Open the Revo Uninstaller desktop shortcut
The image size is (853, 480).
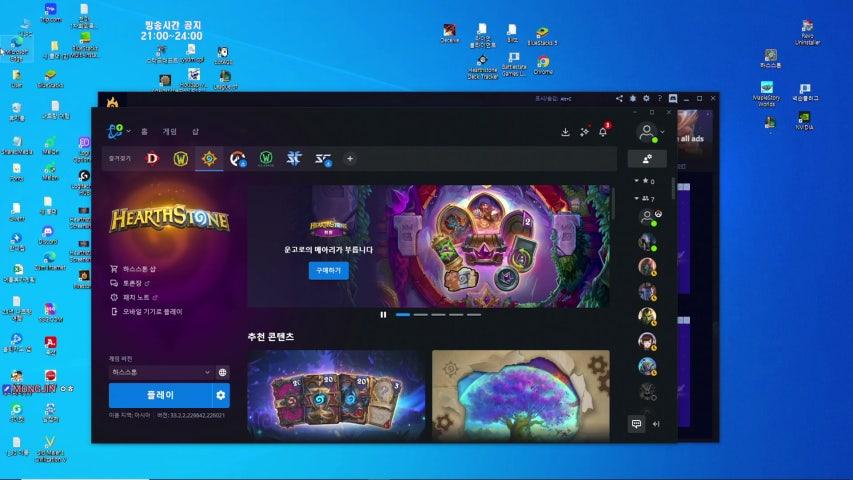807,33
